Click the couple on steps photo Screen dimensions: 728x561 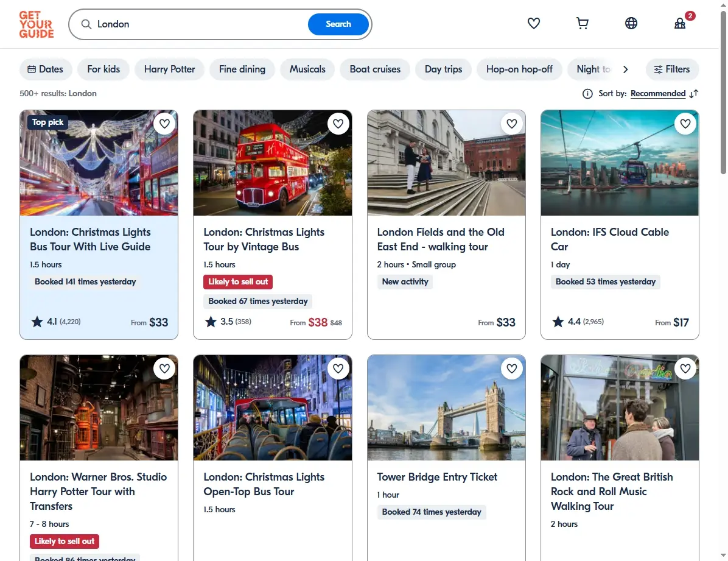click(446, 163)
